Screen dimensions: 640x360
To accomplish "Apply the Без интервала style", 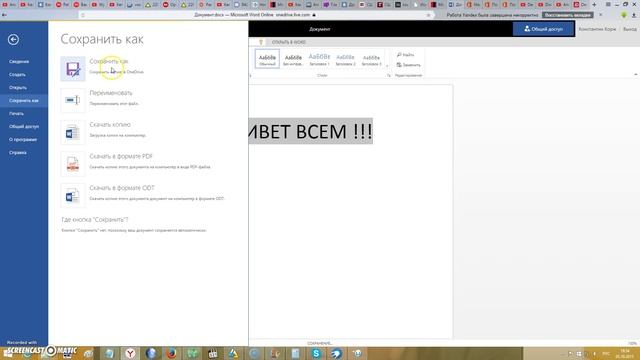I will click(x=293, y=59).
